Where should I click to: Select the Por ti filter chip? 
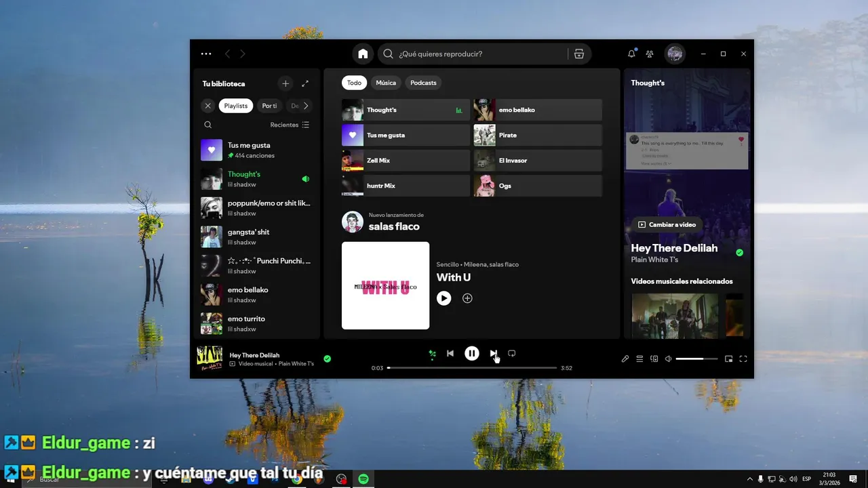269,106
